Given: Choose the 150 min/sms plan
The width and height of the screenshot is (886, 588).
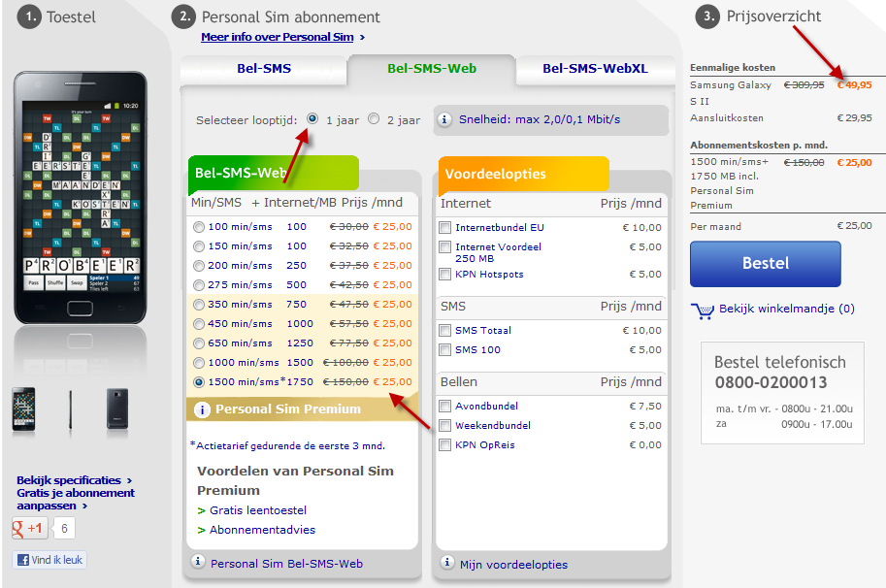Looking at the screenshot, I should coord(198,246).
